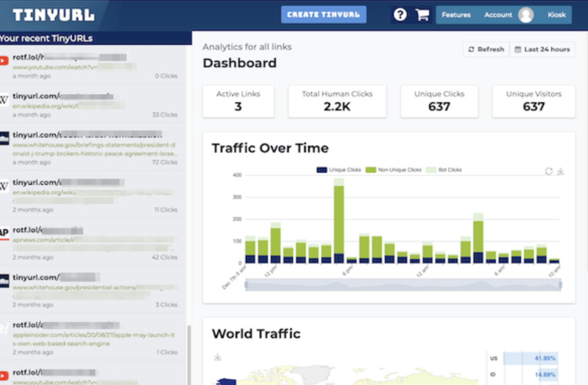
Task: Download the Traffic Over Time chart
Action: click(x=561, y=171)
